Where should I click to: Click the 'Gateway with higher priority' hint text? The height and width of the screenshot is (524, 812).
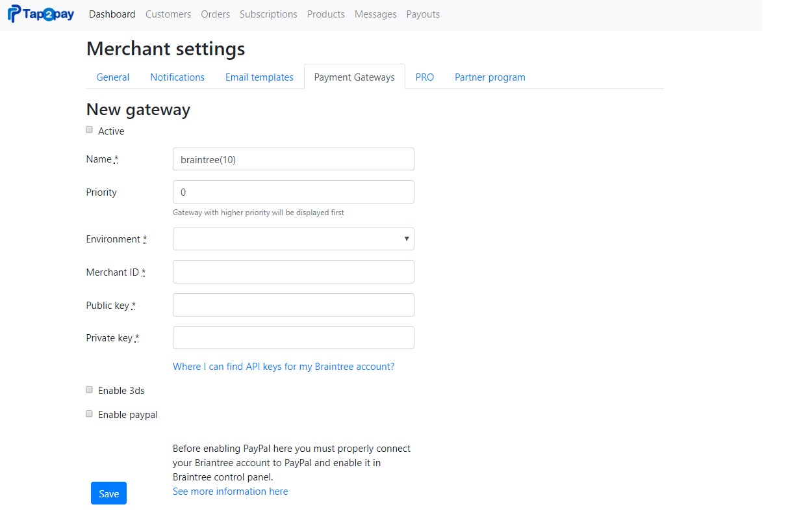(259, 213)
